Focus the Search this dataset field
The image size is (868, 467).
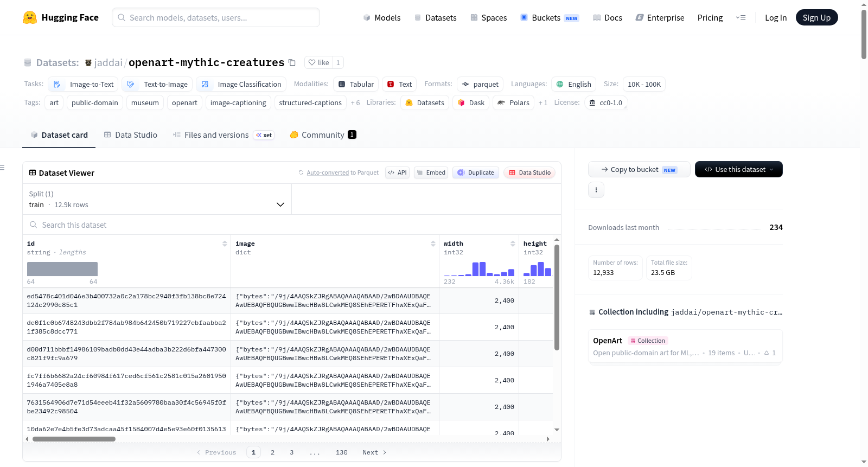point(292,225)
